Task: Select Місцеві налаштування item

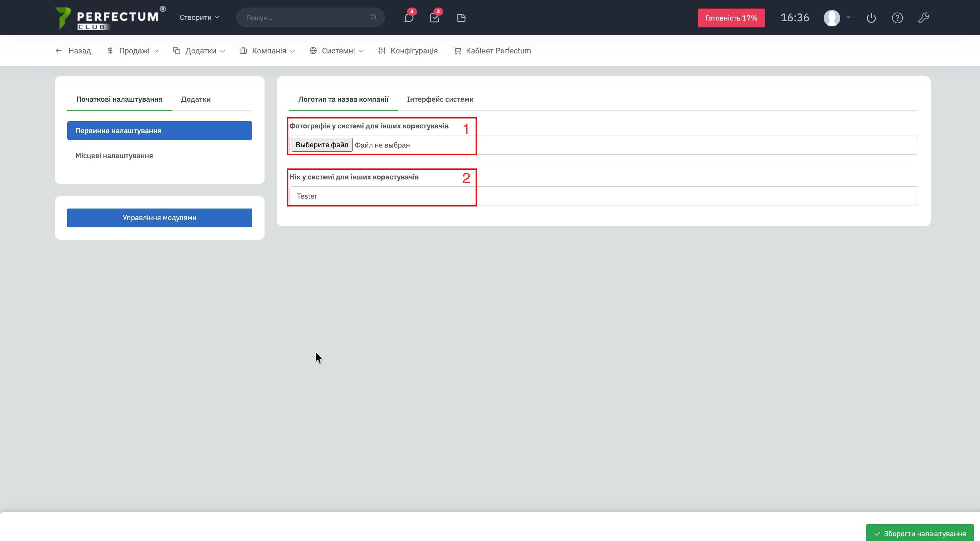Action: (x=114, y=156)
